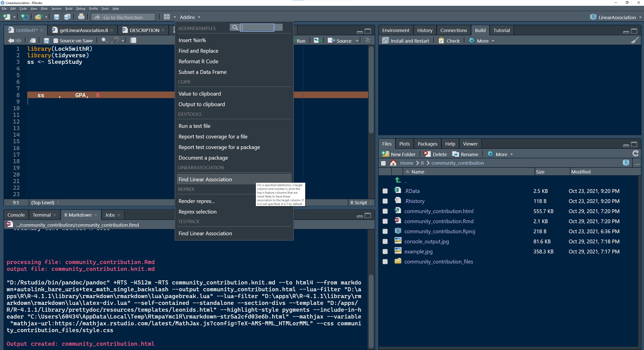Toggle the Source on Save checkbox
The image size is (644, 350).
click(56, 41)
